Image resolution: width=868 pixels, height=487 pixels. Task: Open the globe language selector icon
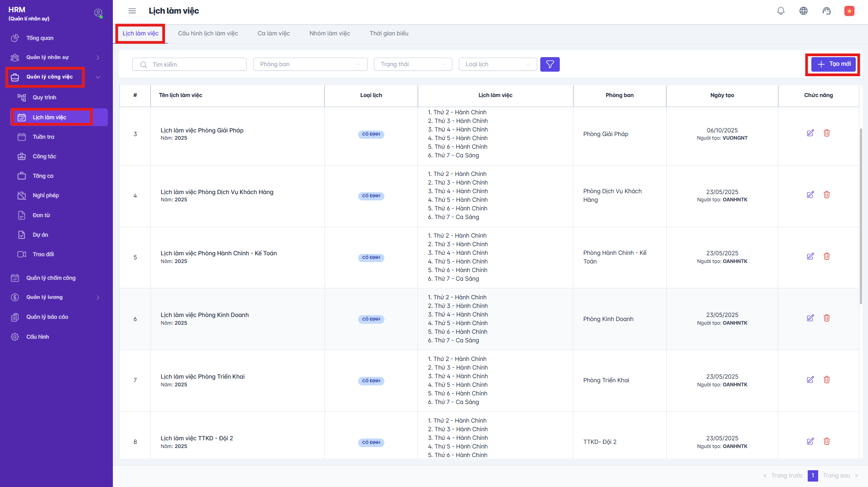tap(803, 11)
